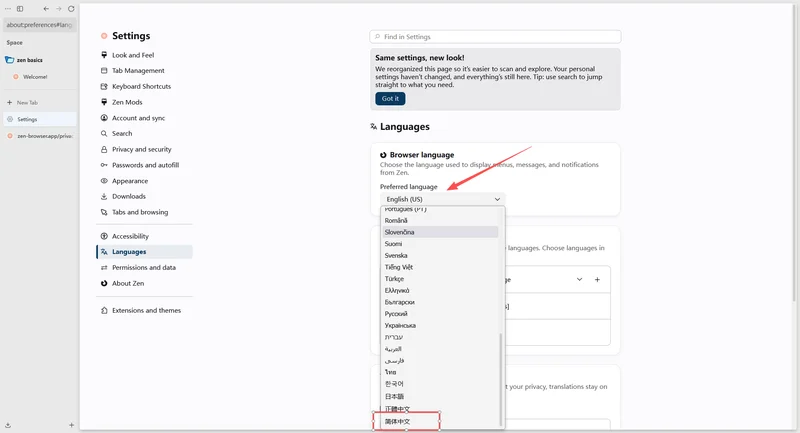Select Arabic العربية language option
Image resolution: width=800 pixels, height=433 pixels.
click(440, 349)
